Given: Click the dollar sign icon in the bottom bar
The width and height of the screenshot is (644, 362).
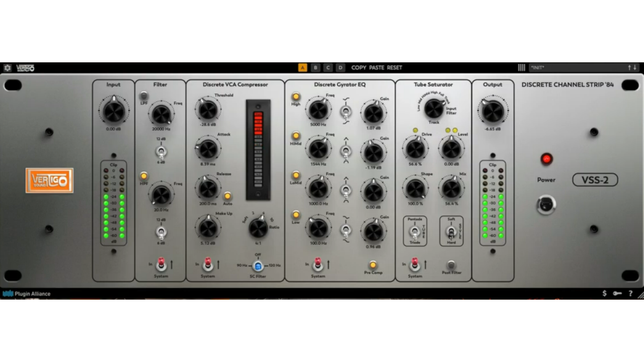Looking at the screenshot, I should [604, 293].
